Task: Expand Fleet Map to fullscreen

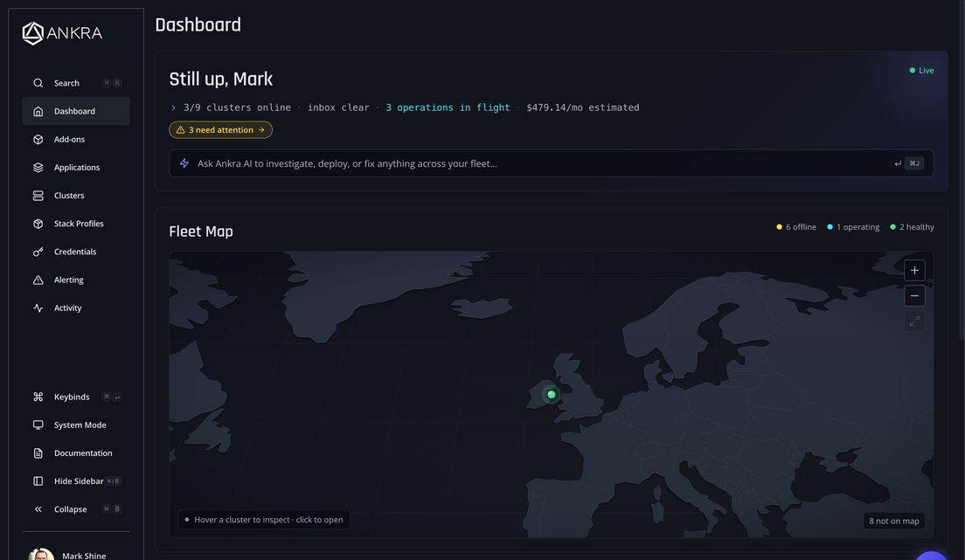Action: [x=914, y=321]
